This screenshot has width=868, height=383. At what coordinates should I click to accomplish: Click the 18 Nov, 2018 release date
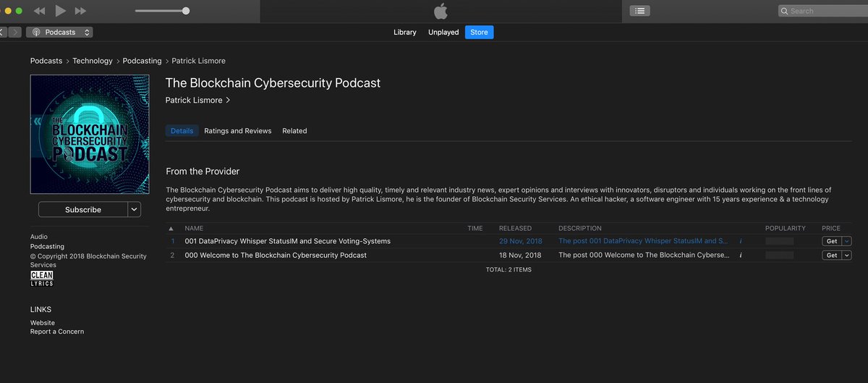[520, 255]
